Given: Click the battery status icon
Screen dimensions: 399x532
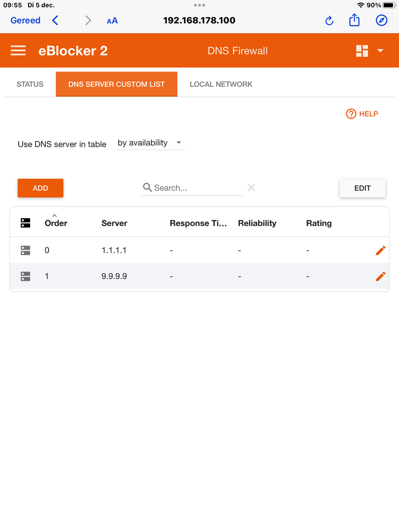Looking at the screenshot, I should 389,5.
